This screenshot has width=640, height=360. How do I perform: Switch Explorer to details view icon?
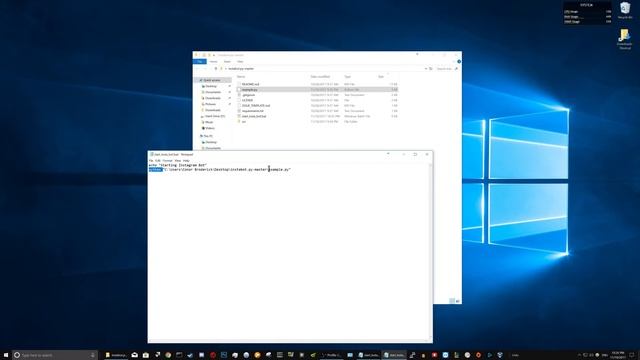point(452,301)
